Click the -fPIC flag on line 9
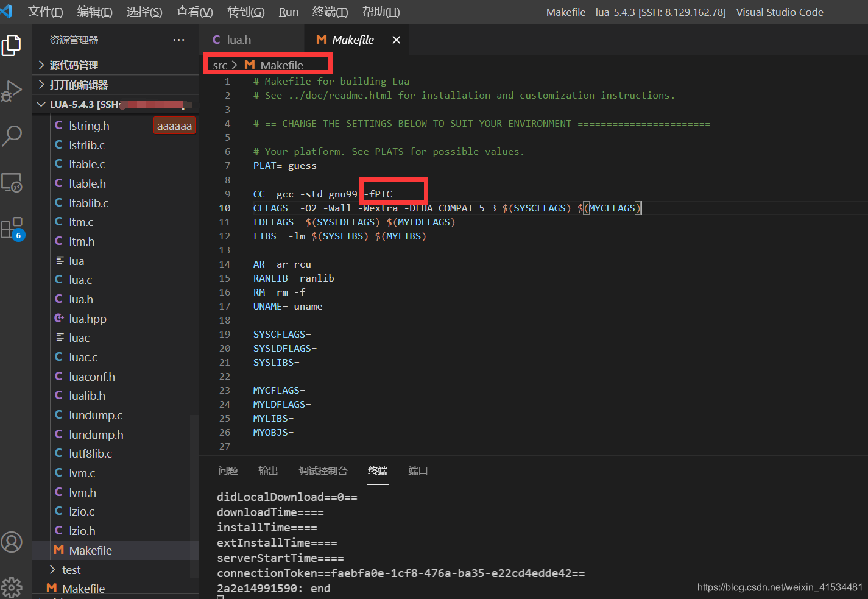Screen dimensions: 868x599 [x=378, y=194]
